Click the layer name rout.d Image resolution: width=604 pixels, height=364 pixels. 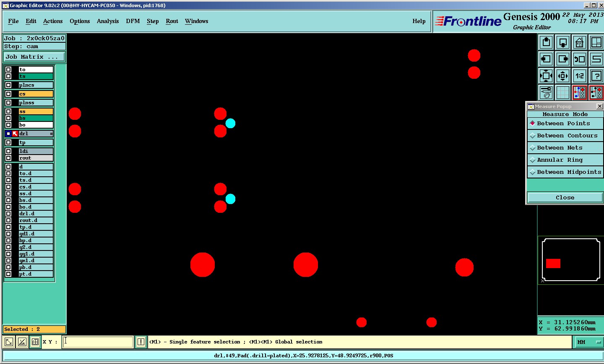[36, 220]
